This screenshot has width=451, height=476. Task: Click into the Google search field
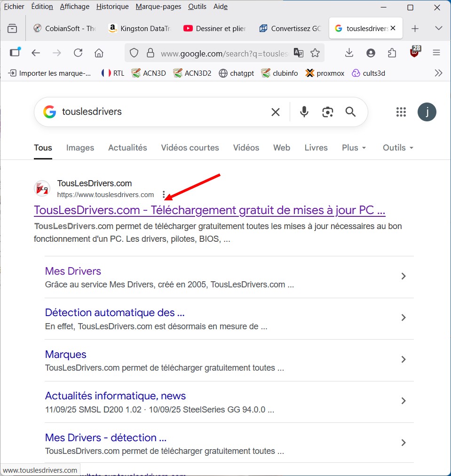tap(160, 112)
